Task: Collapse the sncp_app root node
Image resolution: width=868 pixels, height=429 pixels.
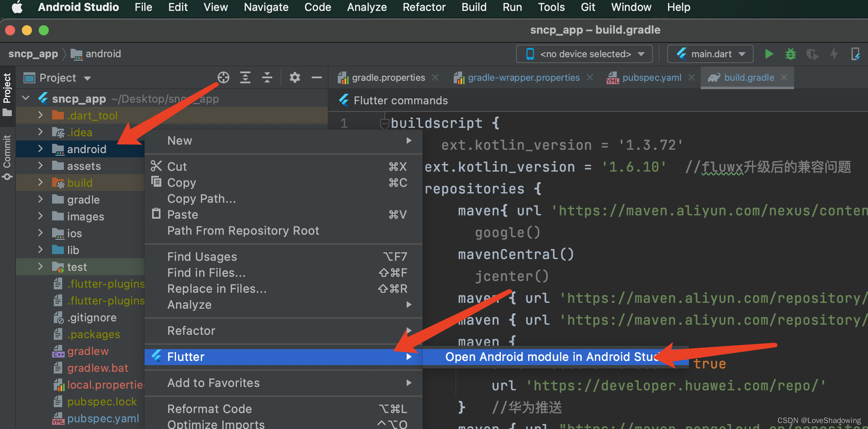Action: [26, 98]
